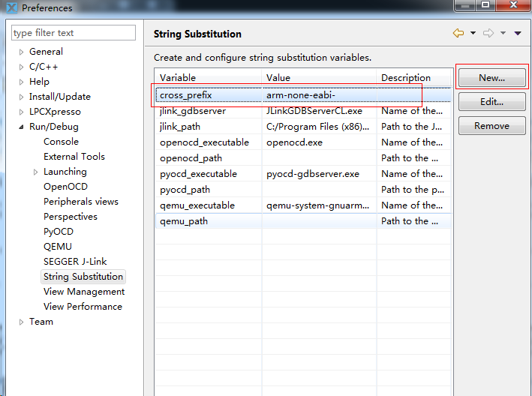Open the forward history dropdown arrow
Screen dimensions: 532x396
[x=503, y=33]
